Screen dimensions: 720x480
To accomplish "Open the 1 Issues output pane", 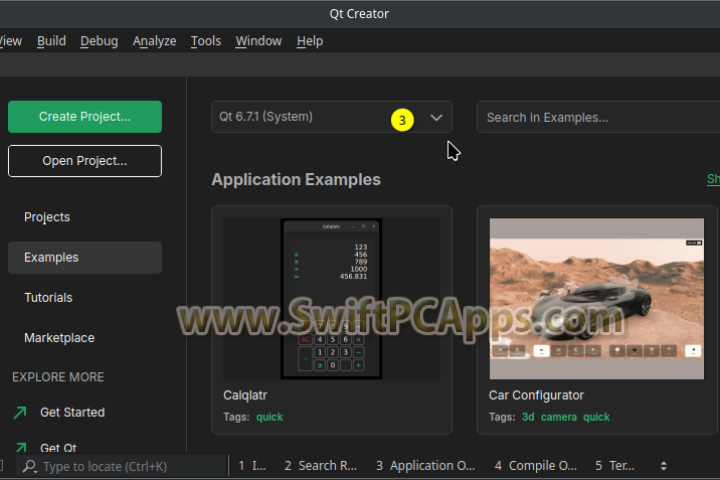I will coord(252,466).
